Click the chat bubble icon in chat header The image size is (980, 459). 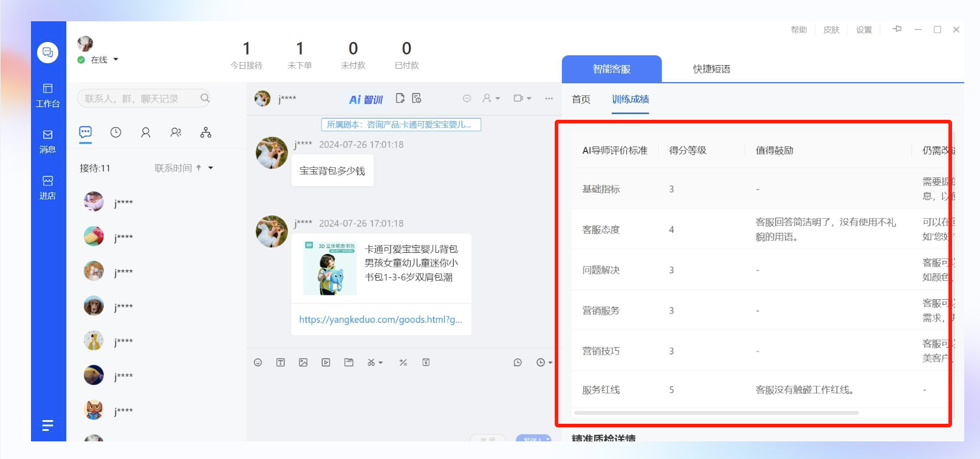pos(467,98)
